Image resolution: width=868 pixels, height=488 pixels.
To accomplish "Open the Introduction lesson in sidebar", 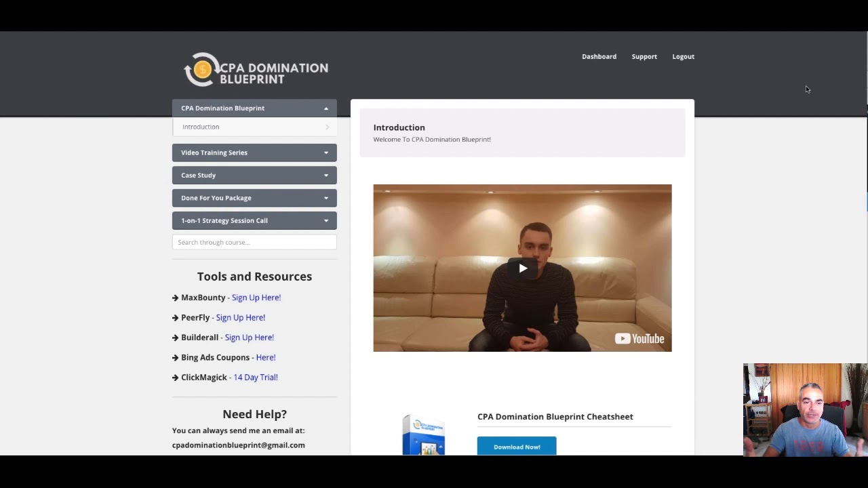I will [254, 127].
